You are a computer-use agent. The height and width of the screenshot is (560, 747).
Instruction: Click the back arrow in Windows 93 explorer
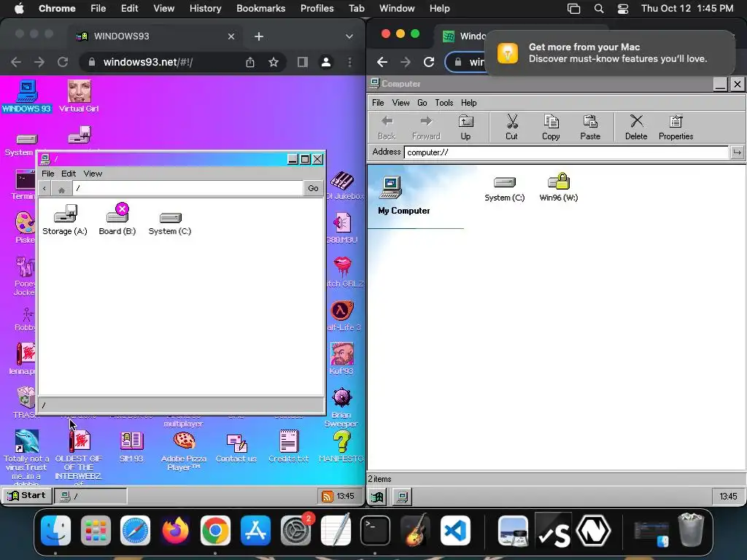point(44,189)
